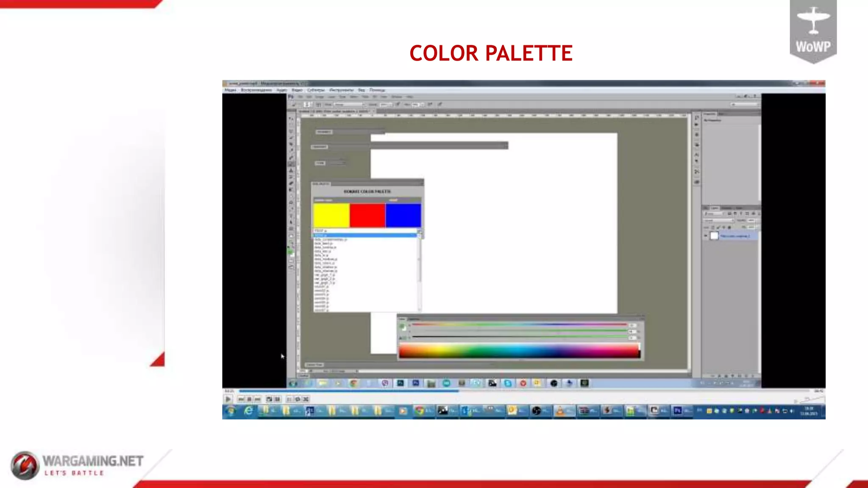Open the brush Flow field in options bar
Viewport: 868px width, 488px height.
pos(416,105)
